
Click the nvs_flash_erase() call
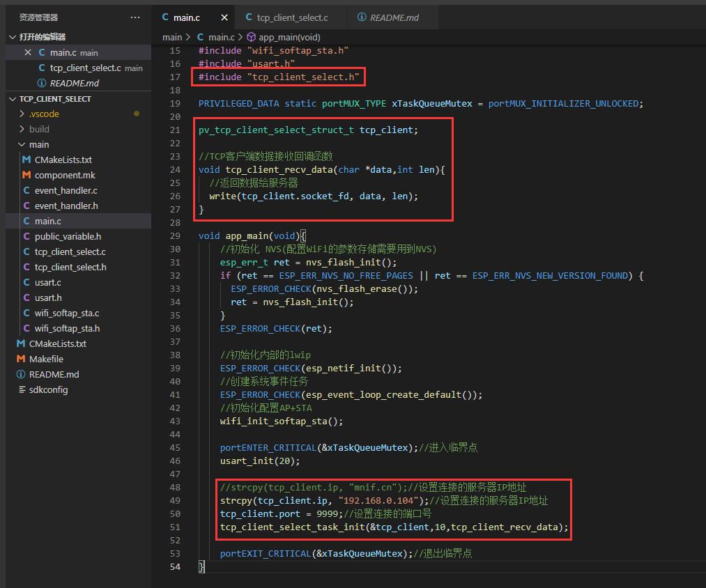point(362,289)
